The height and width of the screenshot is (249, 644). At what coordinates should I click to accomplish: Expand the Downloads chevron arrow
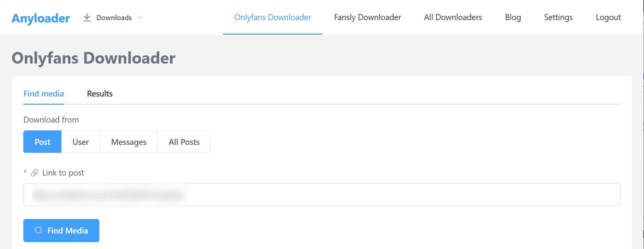coord(139,17)
